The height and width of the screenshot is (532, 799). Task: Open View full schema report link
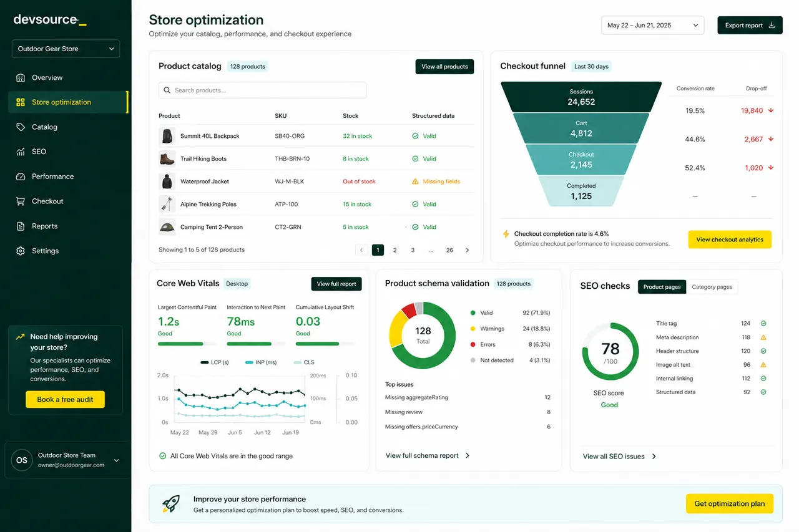coord(428,456)
